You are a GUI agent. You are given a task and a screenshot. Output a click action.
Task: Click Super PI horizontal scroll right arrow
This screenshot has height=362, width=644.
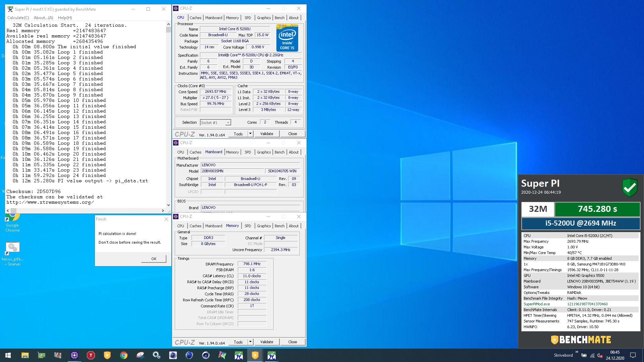pyautogui.click(x=163, y=210)
